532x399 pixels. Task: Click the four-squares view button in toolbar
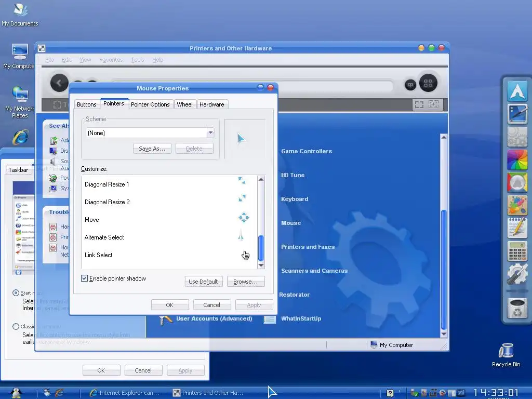(428, 83)
